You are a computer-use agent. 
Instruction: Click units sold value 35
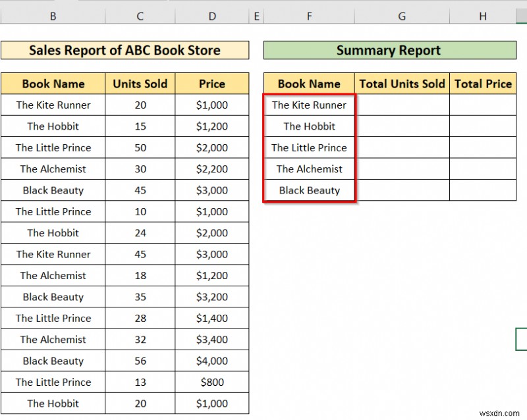(x=140, y=297)
